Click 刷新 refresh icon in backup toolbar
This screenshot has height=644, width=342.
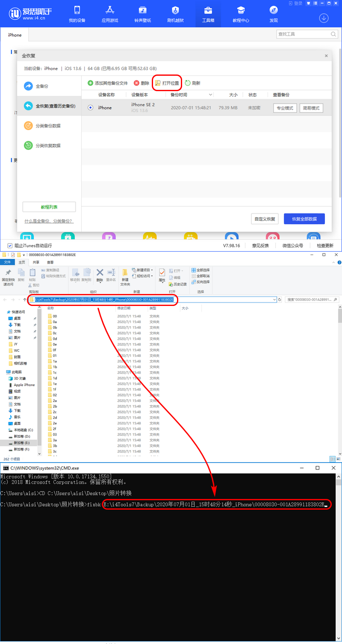coord(188,83)
